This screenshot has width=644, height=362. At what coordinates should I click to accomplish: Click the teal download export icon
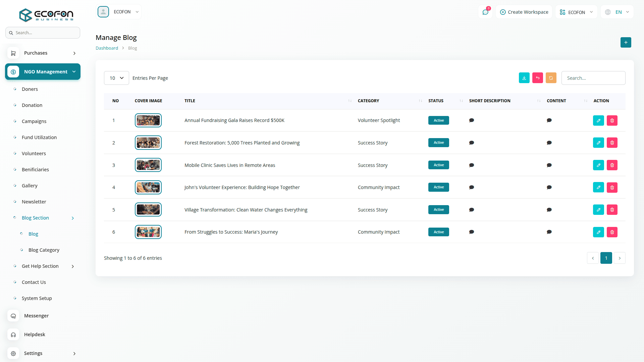point(524,78)
